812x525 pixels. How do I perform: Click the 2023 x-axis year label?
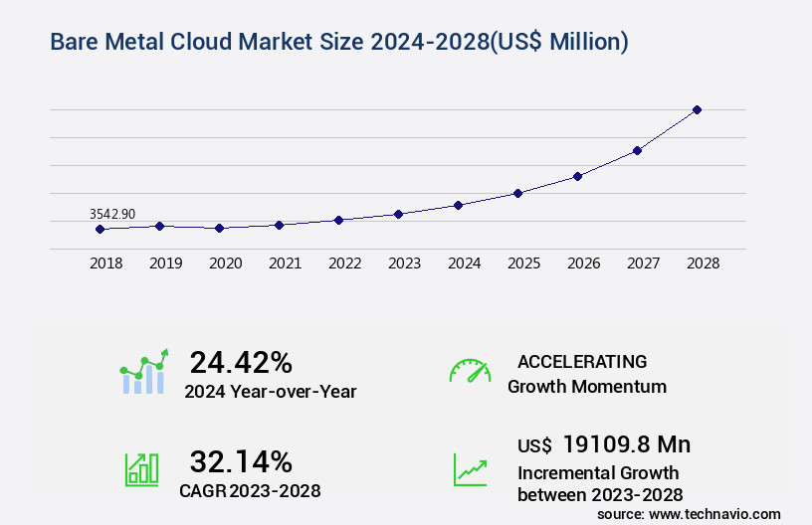point(404,263)
